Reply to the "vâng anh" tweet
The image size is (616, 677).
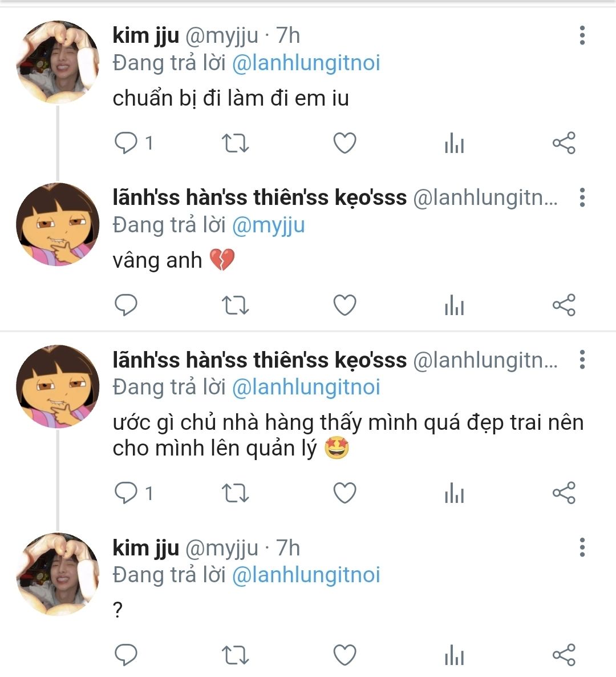(126, 305)
